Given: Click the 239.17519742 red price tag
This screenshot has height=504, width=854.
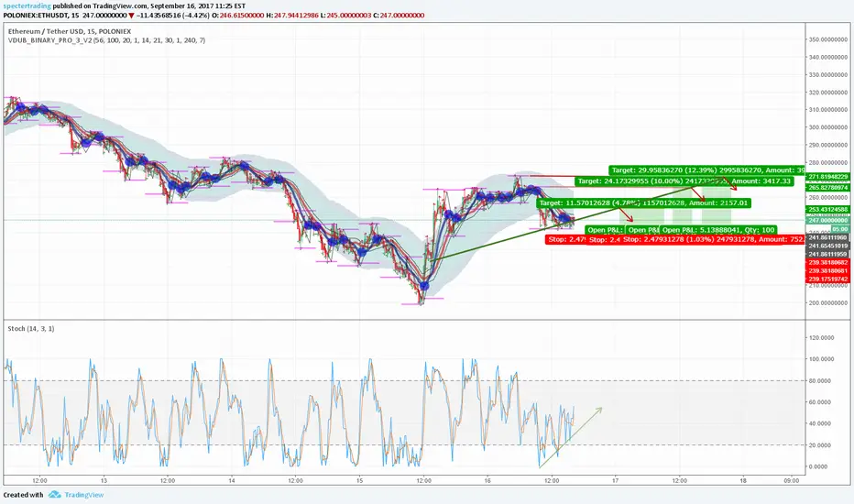Looking at the screenshot, I should [x=827, y=279].
